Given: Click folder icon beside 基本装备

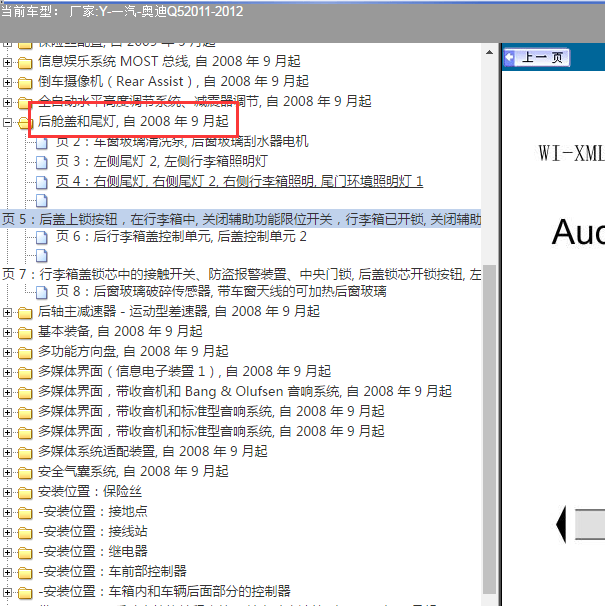Looking at the screenshot, I should pyautogui.click(x=25, y=332).
